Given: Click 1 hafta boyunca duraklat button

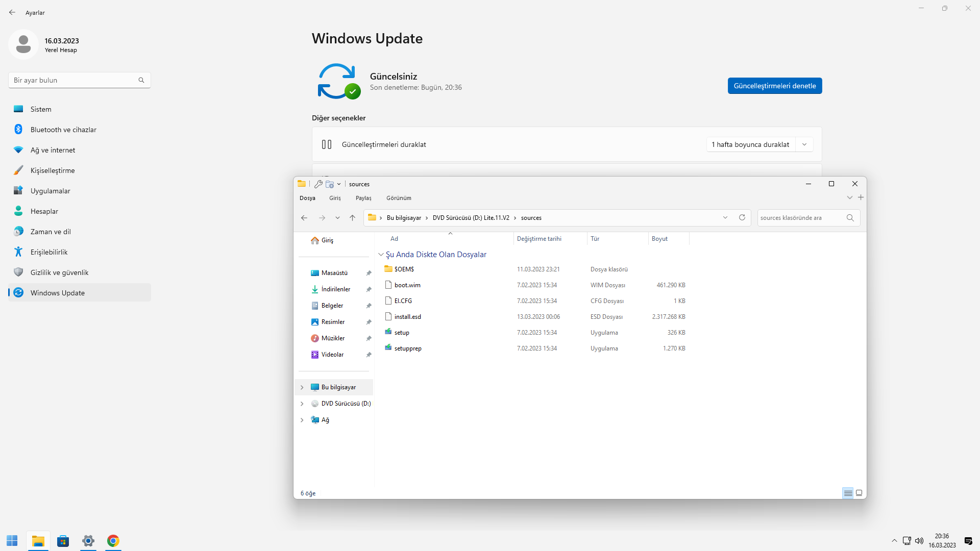Looking at the screenshot, I should click(750, 144).
